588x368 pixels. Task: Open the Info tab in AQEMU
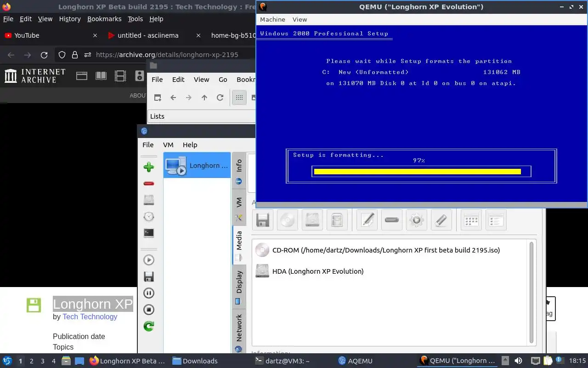point(239,170)
